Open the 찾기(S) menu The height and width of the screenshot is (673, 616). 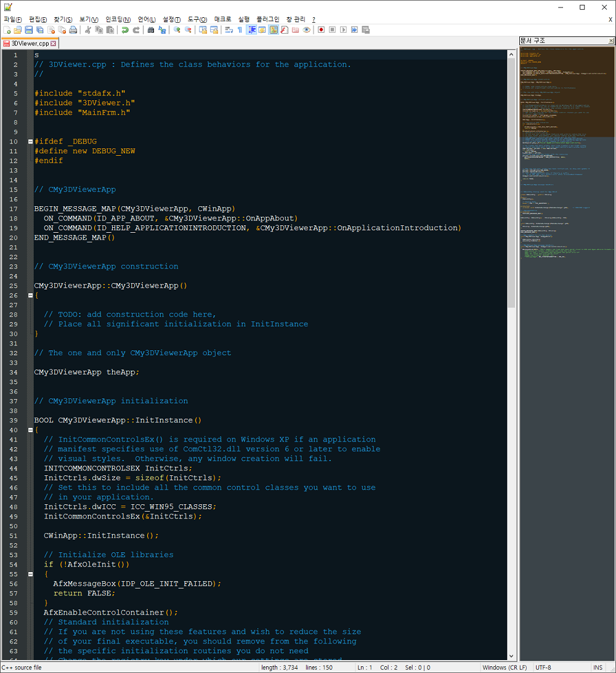pos(63,19)
